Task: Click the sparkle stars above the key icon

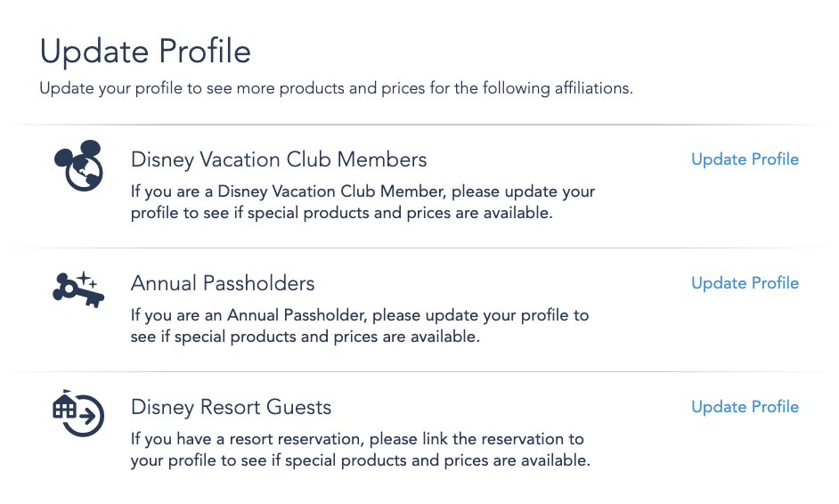Action: (87, 280)
